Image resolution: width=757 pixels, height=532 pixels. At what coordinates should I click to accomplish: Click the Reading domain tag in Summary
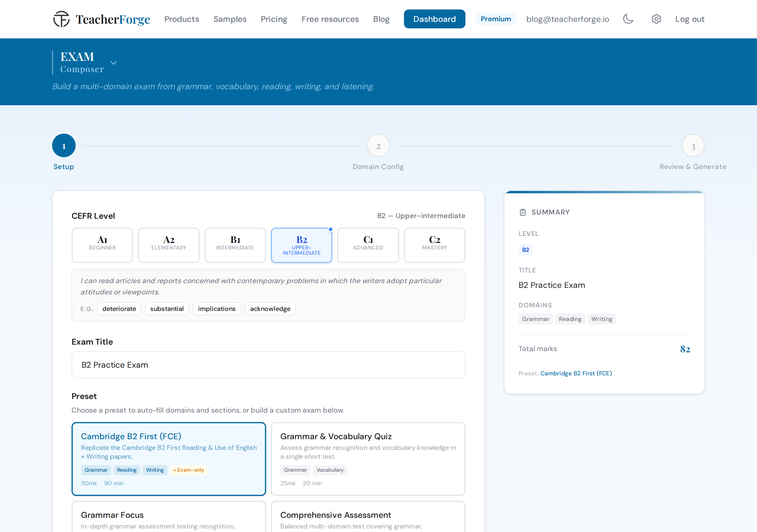[570, 319]
